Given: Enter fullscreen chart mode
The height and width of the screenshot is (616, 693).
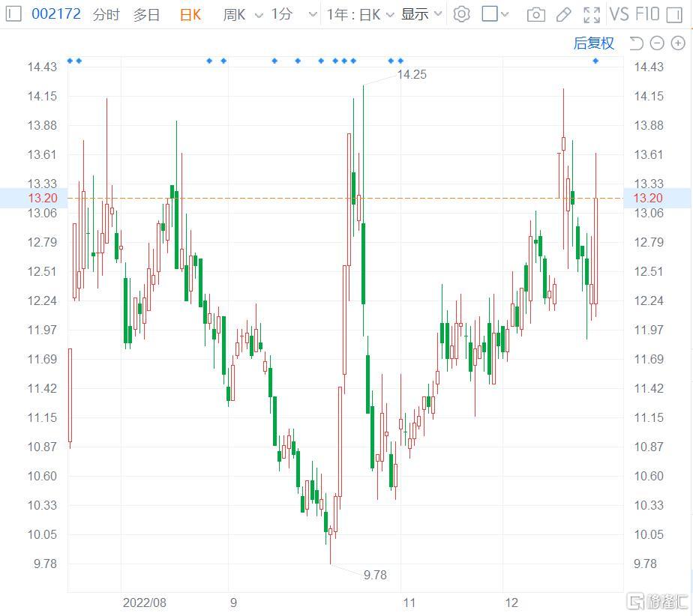Looking at the screenshot, I should 592,14.
